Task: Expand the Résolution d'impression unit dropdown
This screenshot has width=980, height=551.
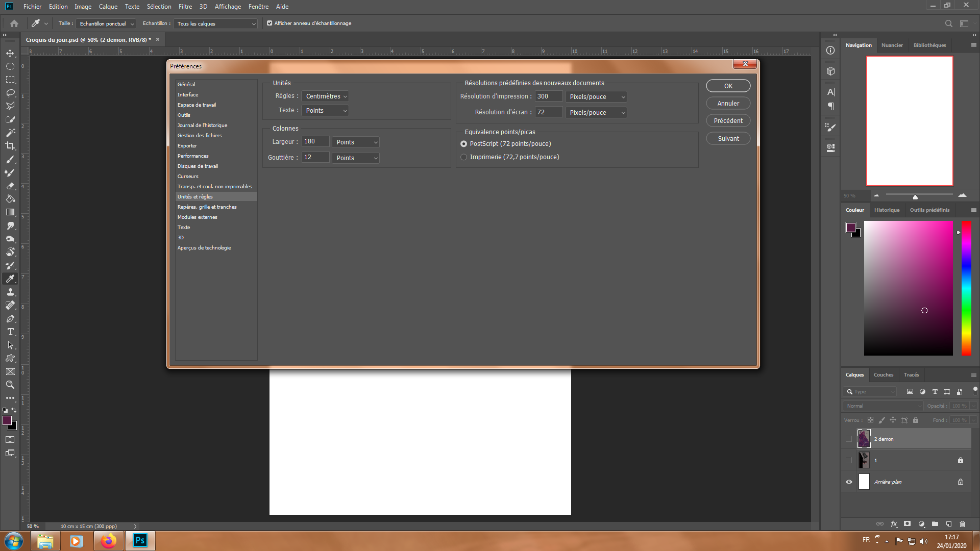Action: tap(596, 97)
